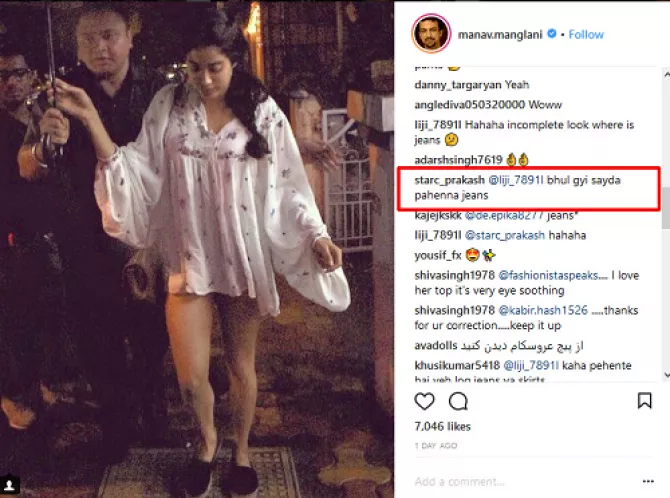Viewport: 670px width, 498px height.
Task: Click the verified badge next to manav.manglani
Action: click(552, 33)
